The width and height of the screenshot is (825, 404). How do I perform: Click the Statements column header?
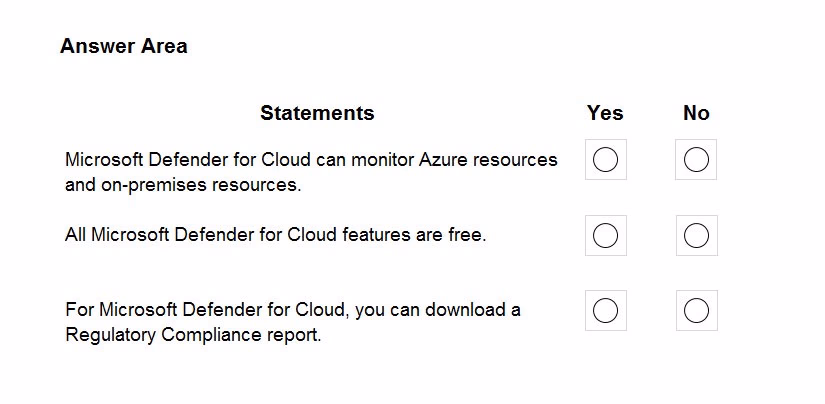pyautogui.click(x=317, y=113)
